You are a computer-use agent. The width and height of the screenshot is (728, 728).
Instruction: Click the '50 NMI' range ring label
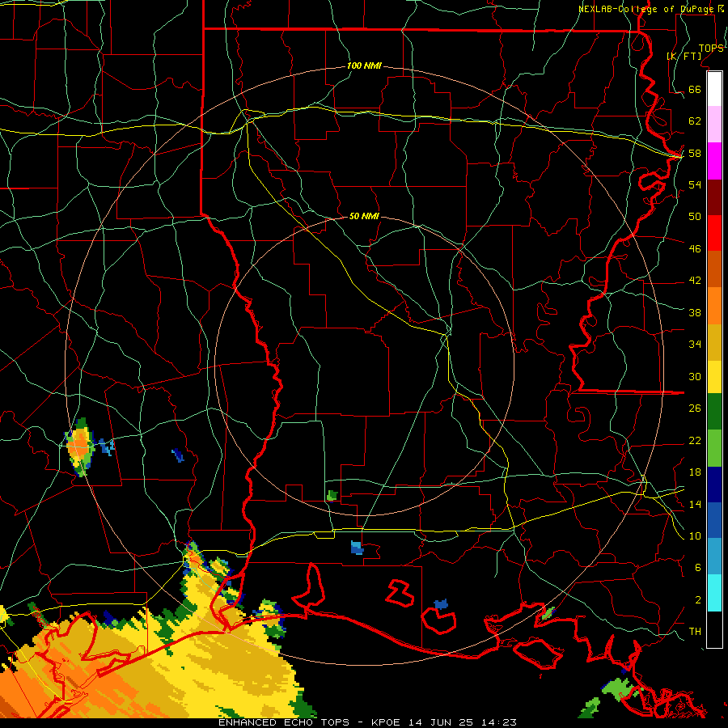coord(364,216)
